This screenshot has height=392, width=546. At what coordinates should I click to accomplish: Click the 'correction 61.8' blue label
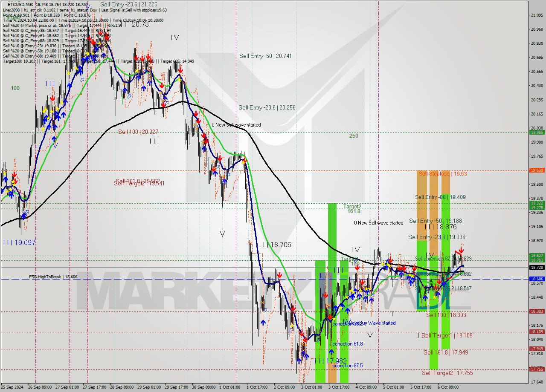[348, 344]
